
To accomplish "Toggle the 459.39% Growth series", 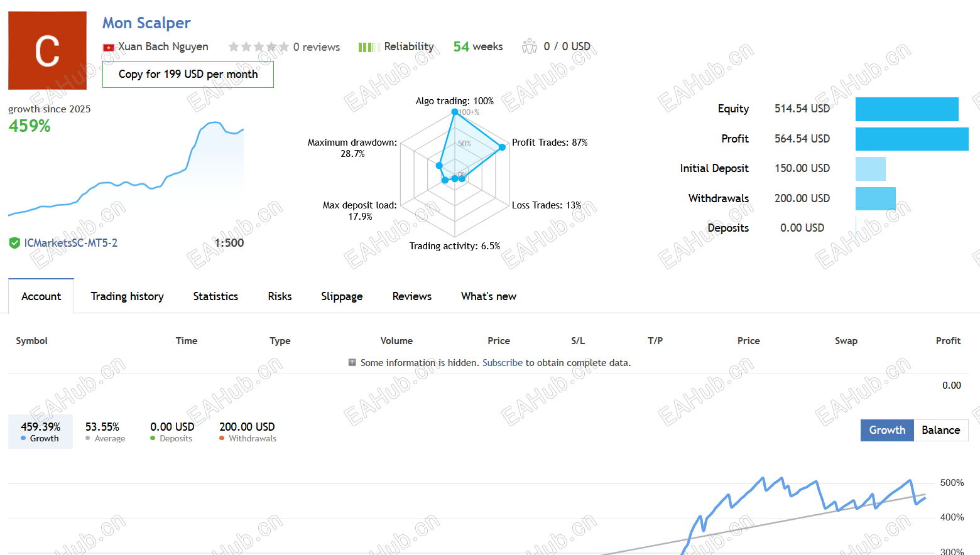I will [40, 432].
